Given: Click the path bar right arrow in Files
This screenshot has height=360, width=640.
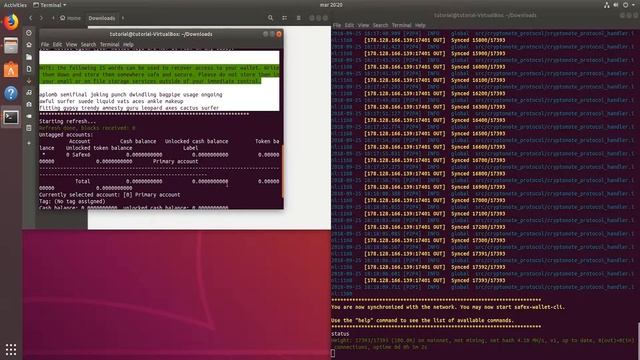Looking at the screenshot, I should [x=123, y=18].
